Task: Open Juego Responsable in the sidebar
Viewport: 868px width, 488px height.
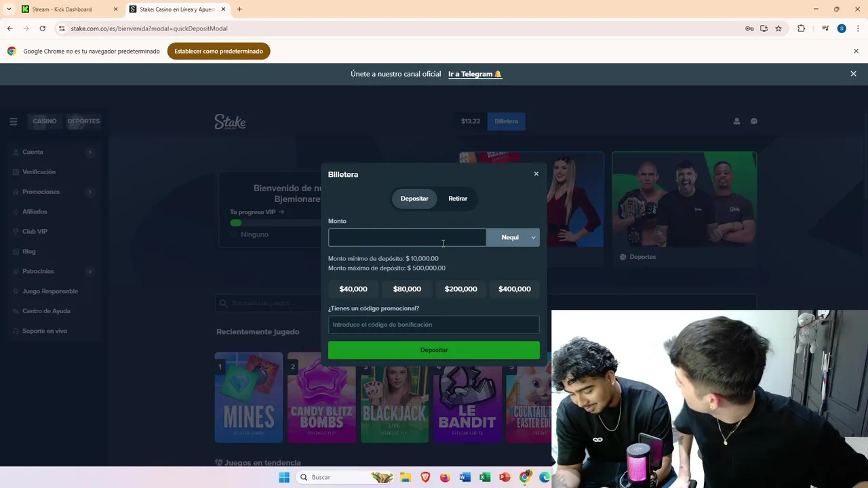Action: point(50,291)
